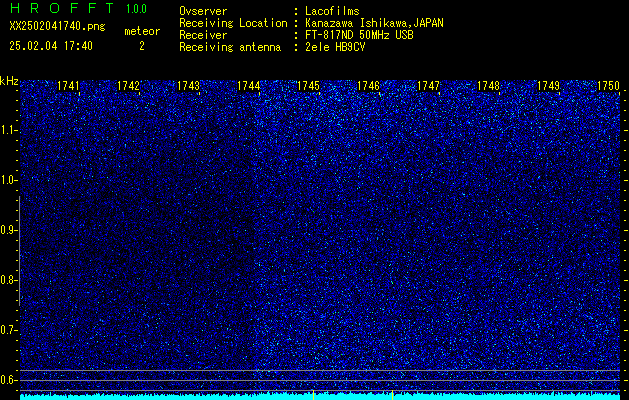Click the gray vertical range bar beside the frequency axis
The image size is (629, 400).
19,251
